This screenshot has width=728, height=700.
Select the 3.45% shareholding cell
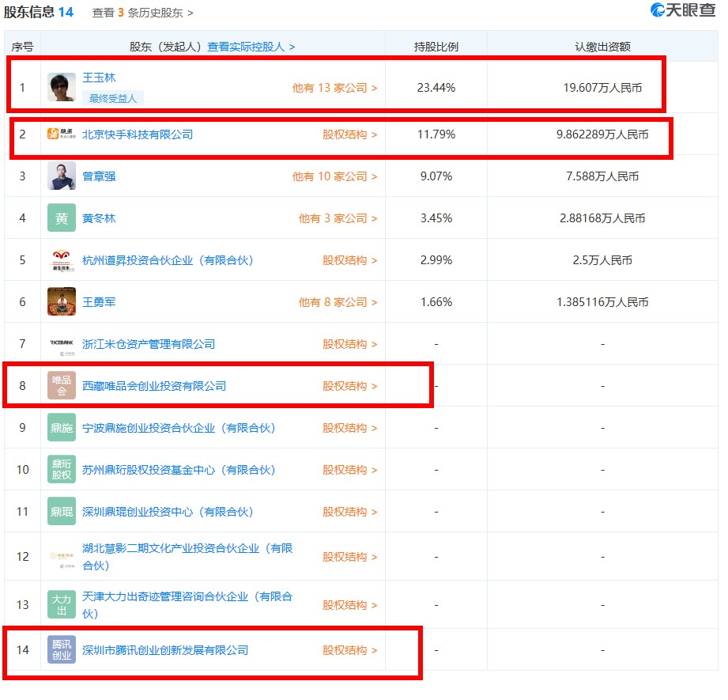coord(436,218)
